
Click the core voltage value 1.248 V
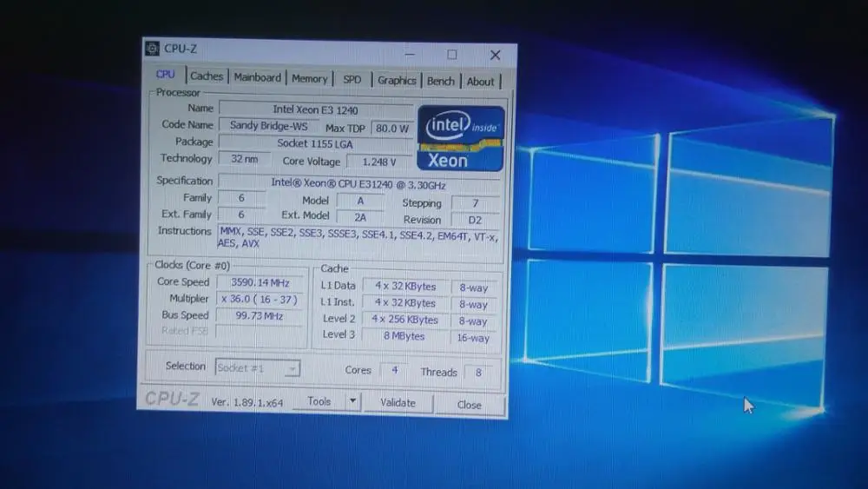pyautogui.click(x=379, y=162)
